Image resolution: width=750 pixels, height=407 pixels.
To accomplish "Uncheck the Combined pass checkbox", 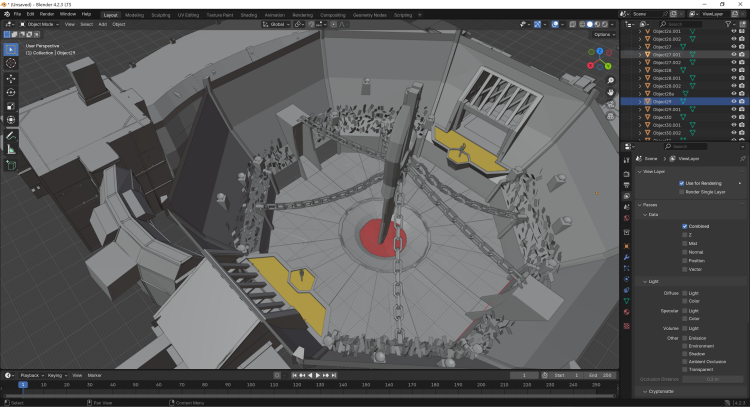I will (x=685, y=226).
